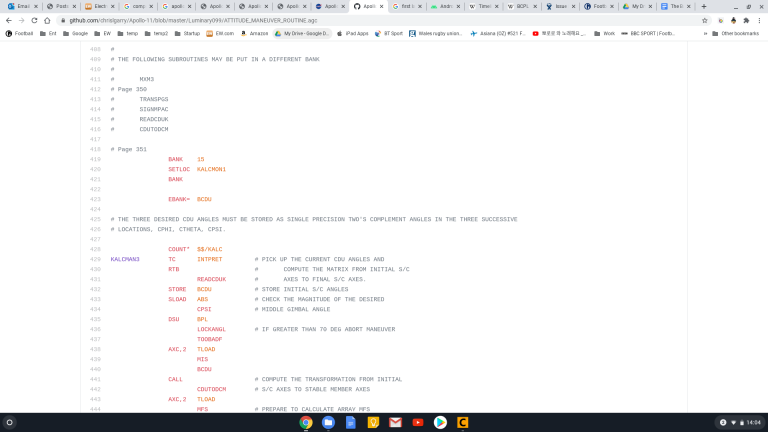Open the Chrome three-dot menu

coord(759,20)
